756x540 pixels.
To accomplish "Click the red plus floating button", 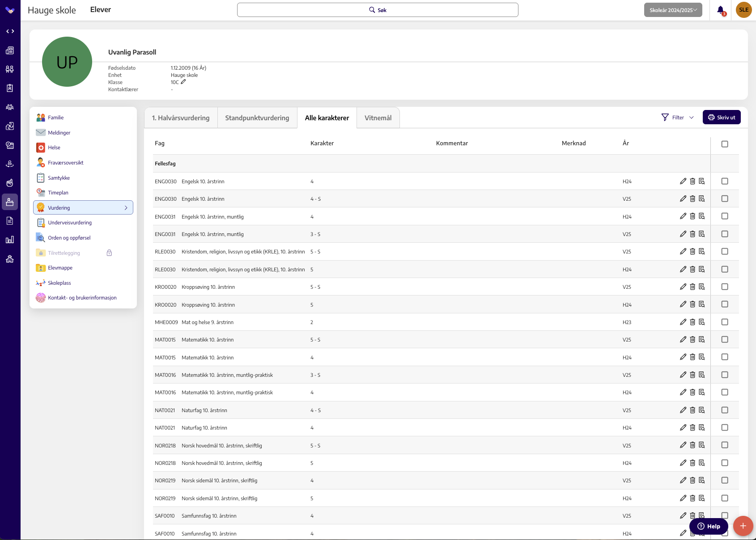I will tap(743, 526).
